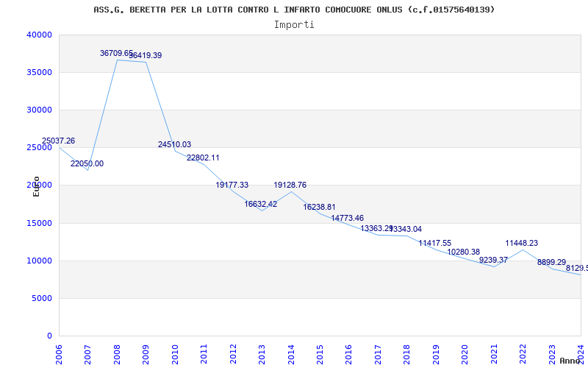588x368 pixels.
Task: Click the chart title ASS.G. BERETTA text
Action: click(x=294, y=10)
